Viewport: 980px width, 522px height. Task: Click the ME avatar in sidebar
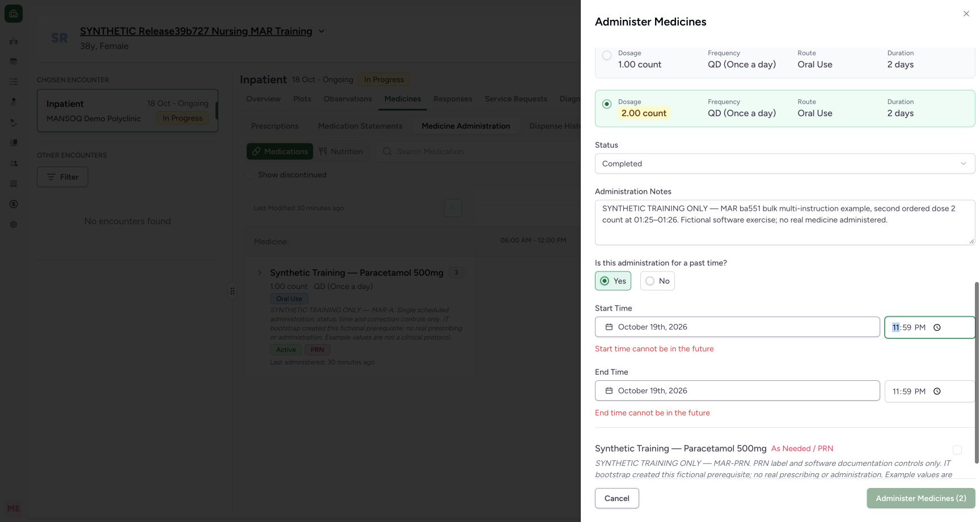(x=14, y=508)
